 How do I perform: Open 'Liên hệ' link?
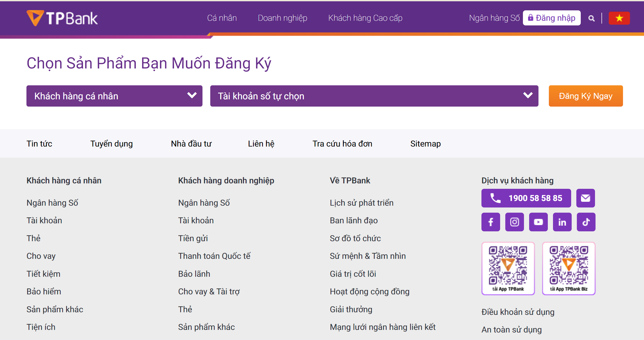[261, 144]
